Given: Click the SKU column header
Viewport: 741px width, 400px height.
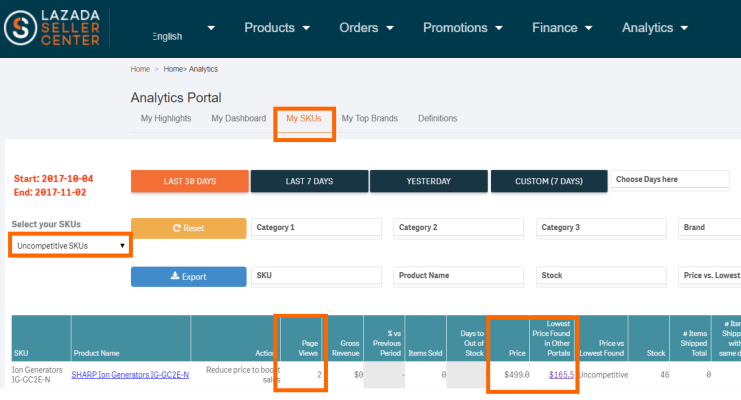Looking at the screenshot, I should point(41,339).
